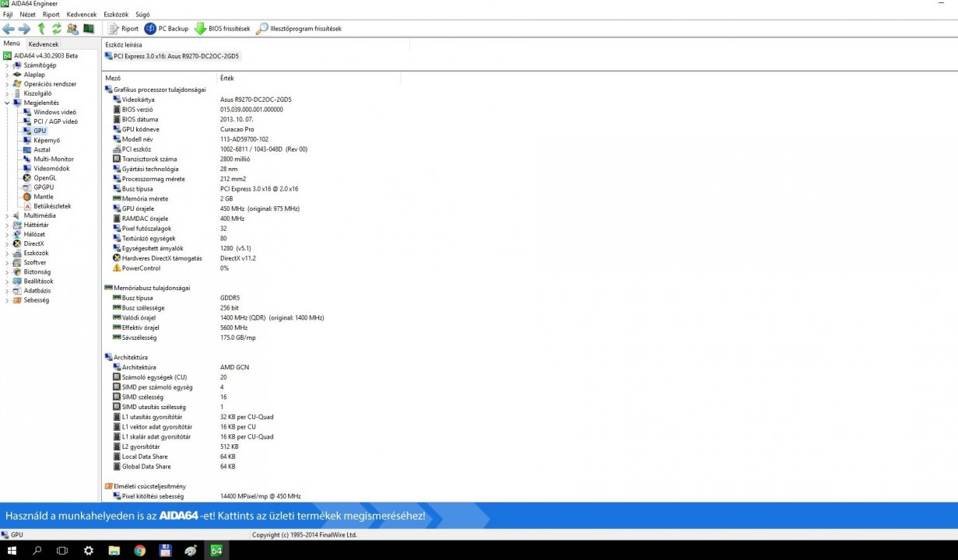Switch to the Kedvencek tab in the sidebar
Image resolution: width=958 pixels, height=560 pixels.
[x=44, y=44]
